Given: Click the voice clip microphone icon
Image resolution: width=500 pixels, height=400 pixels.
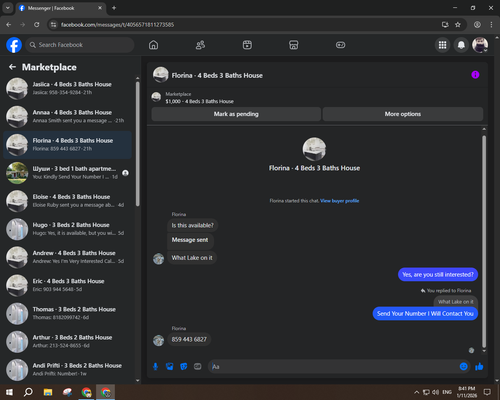Looking at the screenshot, I should point(155,367).
